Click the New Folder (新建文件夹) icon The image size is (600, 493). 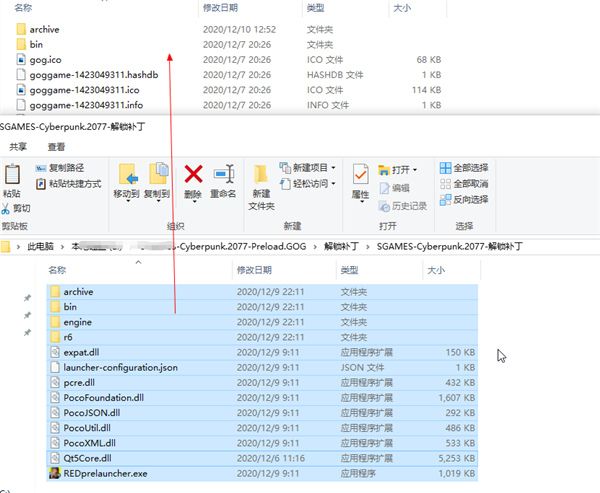[x=261, y=185]
